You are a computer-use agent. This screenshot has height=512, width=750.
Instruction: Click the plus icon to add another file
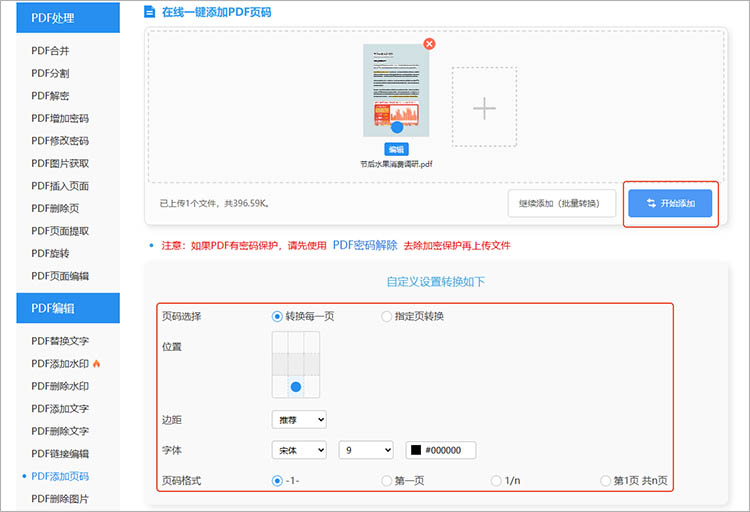coord(485,107)
